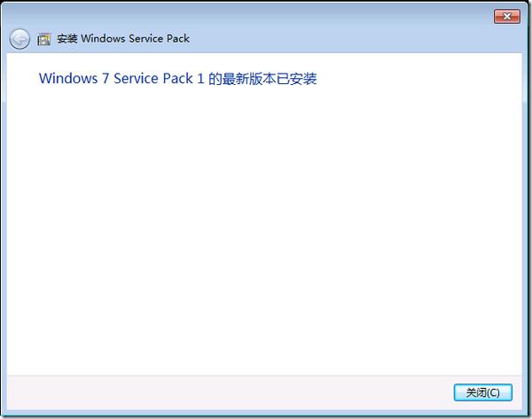Click "Windows Service Pack" in the title
The height and width of the screenshot is (419, 532).
[x=136, y=39]
